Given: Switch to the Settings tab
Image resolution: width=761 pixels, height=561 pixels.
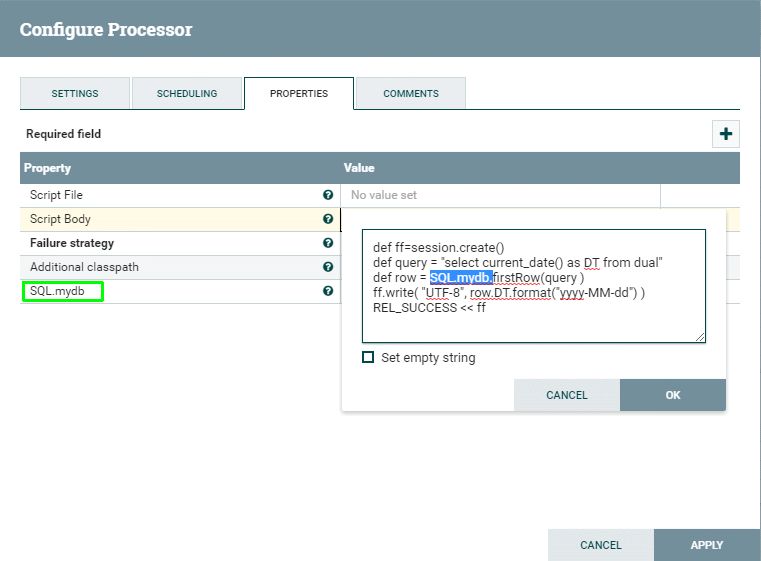Looking at the screenshot, I should (75, 94).
